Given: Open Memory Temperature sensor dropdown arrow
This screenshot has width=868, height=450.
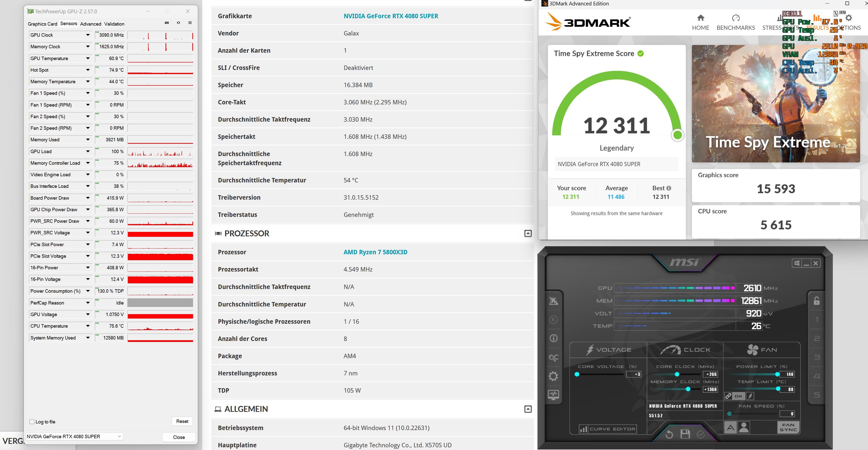Looking at the screenshot, I should click(88, 82).
